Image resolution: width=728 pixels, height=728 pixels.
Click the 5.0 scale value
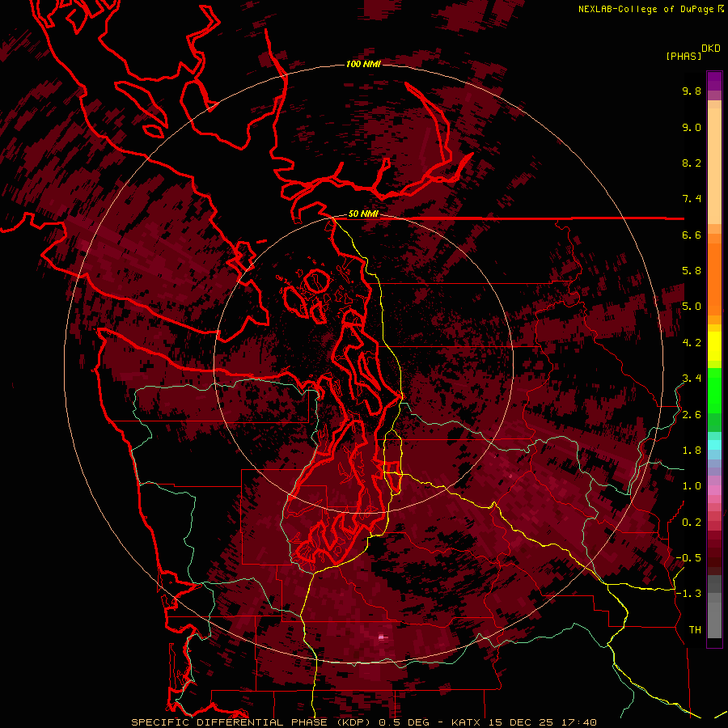[692, 307]
